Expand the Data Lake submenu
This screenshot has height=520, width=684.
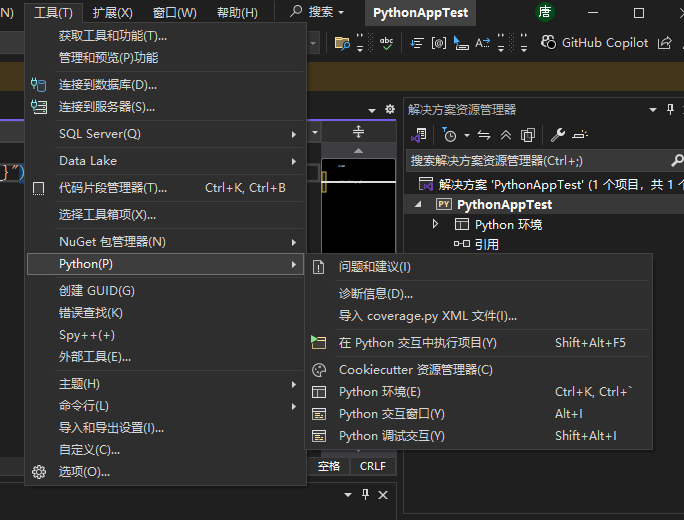[x=294, y=161]
